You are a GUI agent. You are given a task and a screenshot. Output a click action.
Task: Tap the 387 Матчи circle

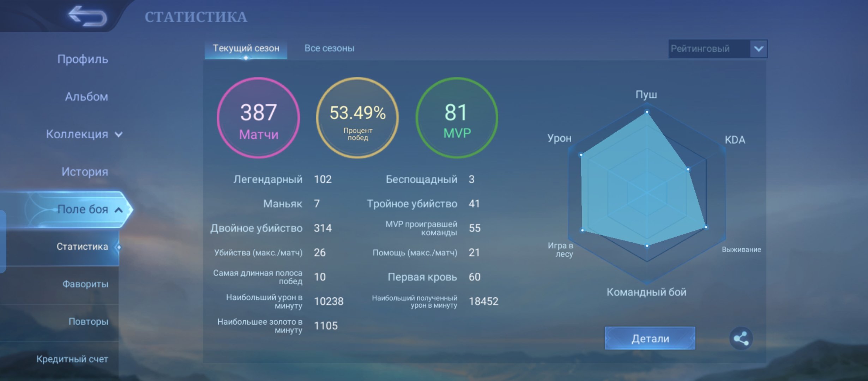[x=258, y=118]
